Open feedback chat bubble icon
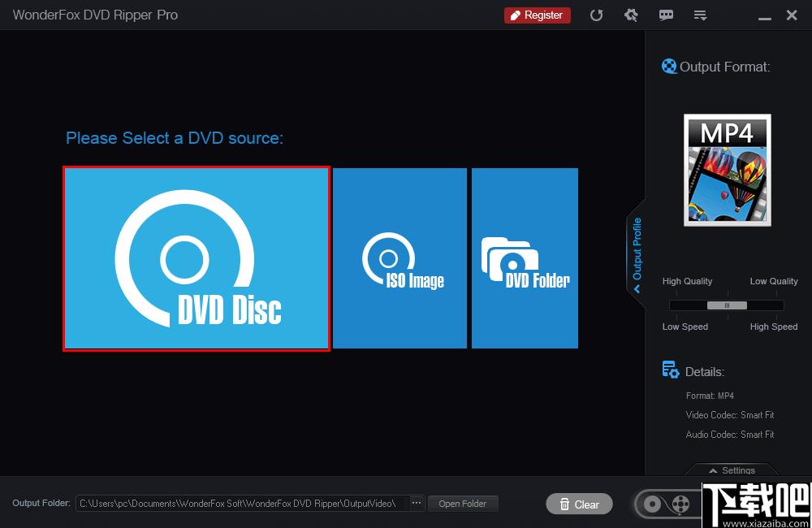This screenshot has height=528, width=812. pos(666,15)
